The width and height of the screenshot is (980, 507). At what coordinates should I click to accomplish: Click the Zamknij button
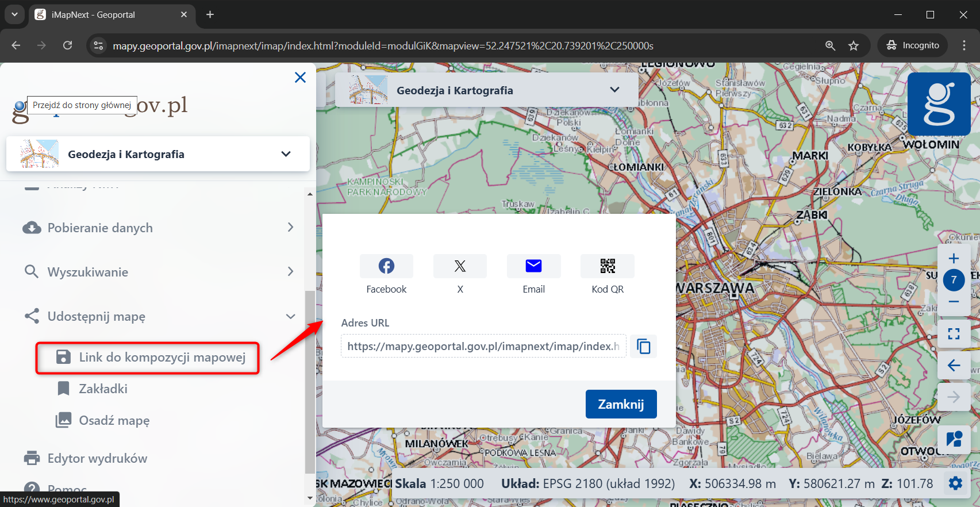point(621,404)
